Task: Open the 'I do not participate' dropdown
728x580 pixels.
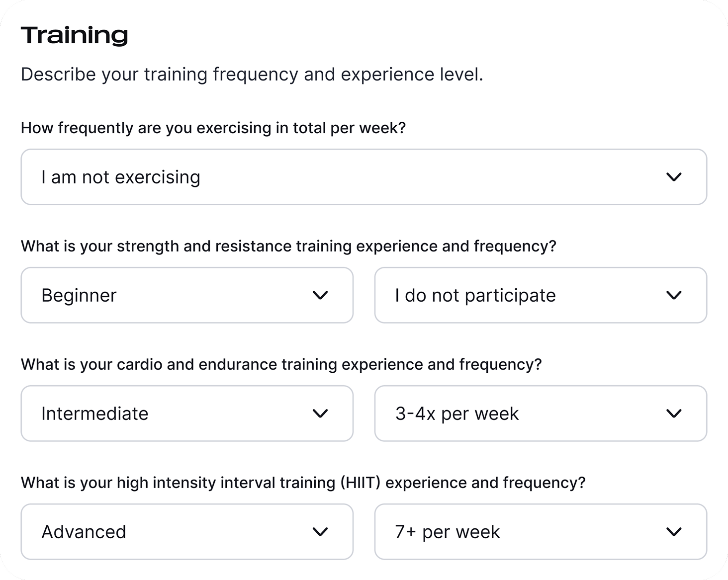Action: pyautogui.click(x=541, y=295)
